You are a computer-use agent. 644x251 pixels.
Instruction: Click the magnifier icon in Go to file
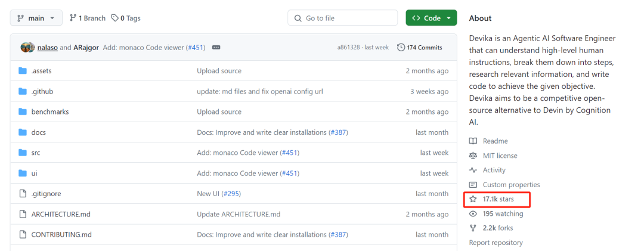tap(298, 18)
